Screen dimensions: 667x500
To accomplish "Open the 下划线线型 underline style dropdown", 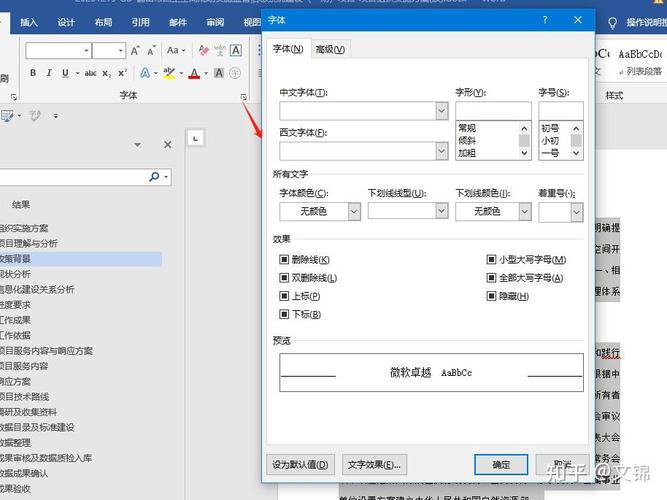I will pos(442,211).
